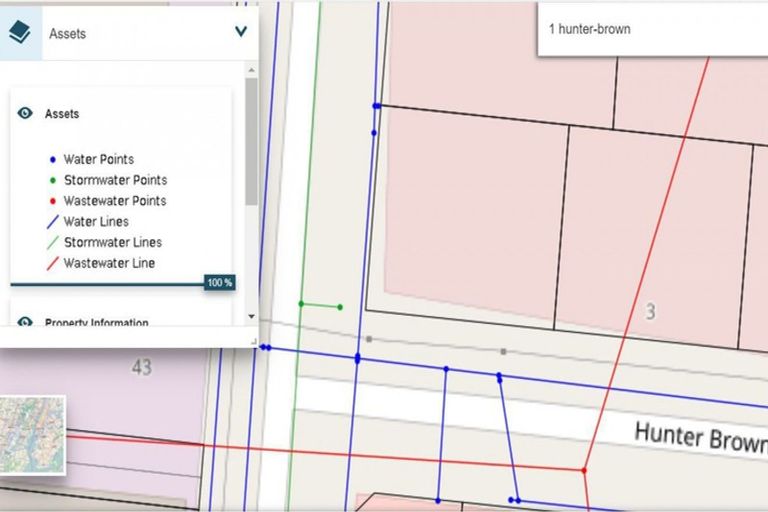The height and width of the screenshot is (512, 768).
Task: Click the layer panel scrollbar thumb
Action: pyautogui.click(x=251, y=140)
